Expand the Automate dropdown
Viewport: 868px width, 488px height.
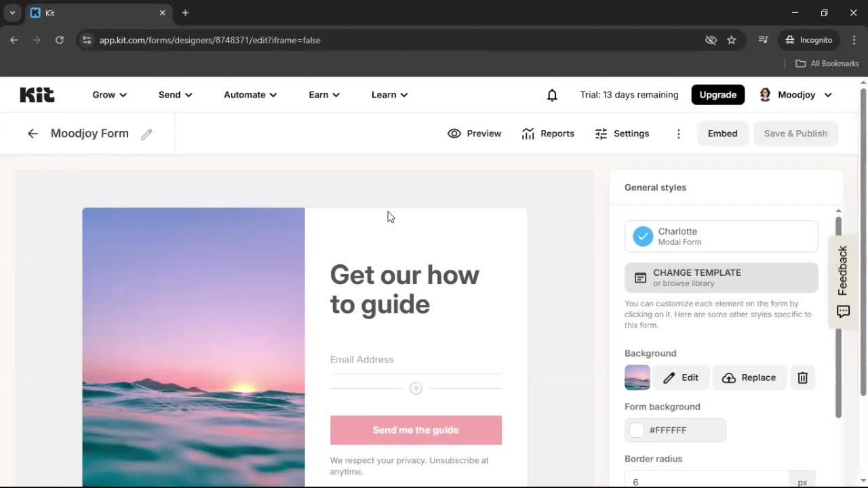click(250, 95)
